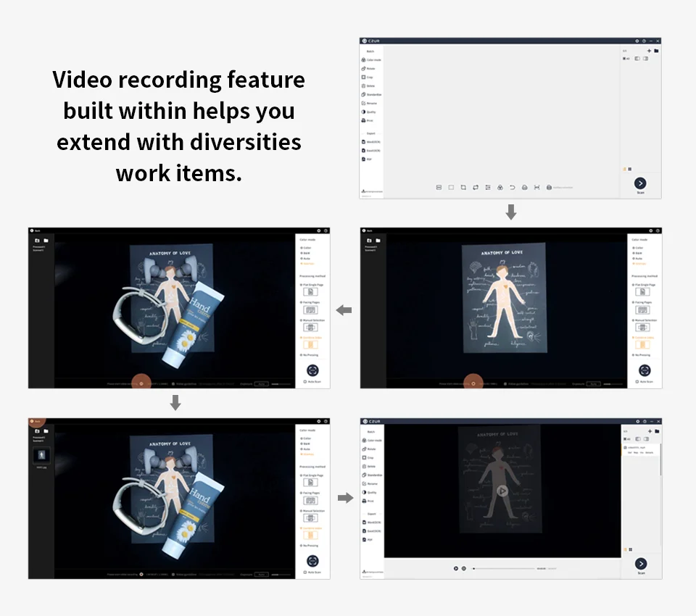Click the stop button beside play in playback window

pyautogui.click(x=464, y=568)
